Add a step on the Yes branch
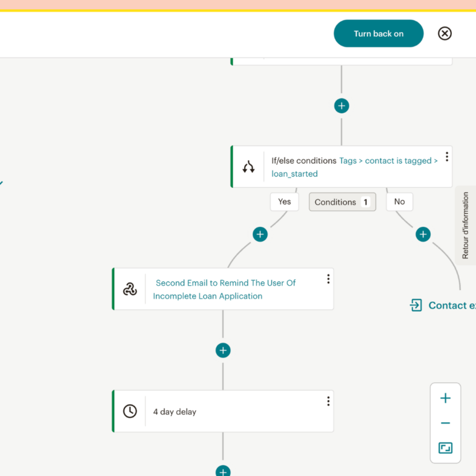This screenshot has height=476, width=476. (x=260, y=234)
